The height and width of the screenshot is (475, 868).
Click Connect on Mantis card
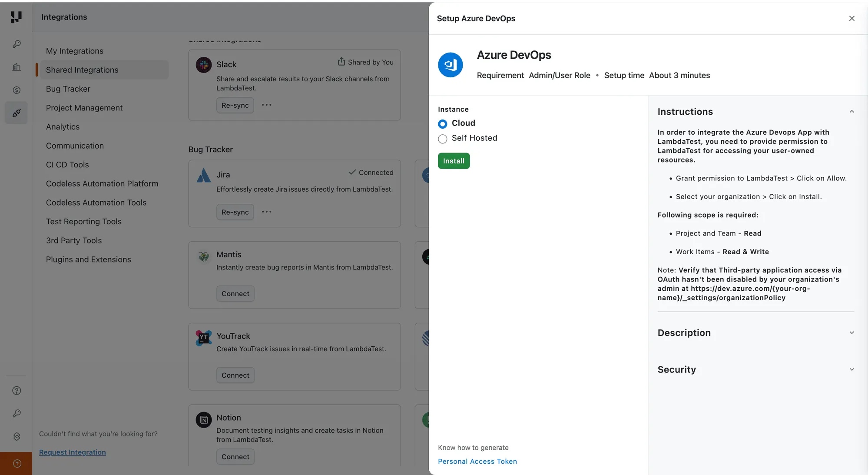coord(235,294)
